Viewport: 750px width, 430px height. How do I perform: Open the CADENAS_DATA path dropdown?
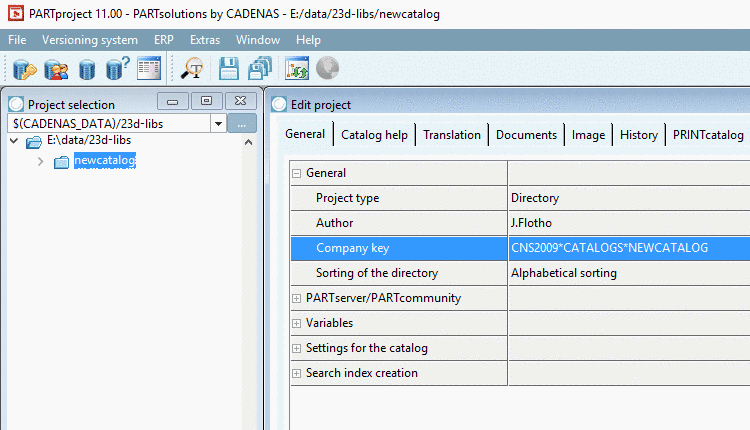click(218, 123)
